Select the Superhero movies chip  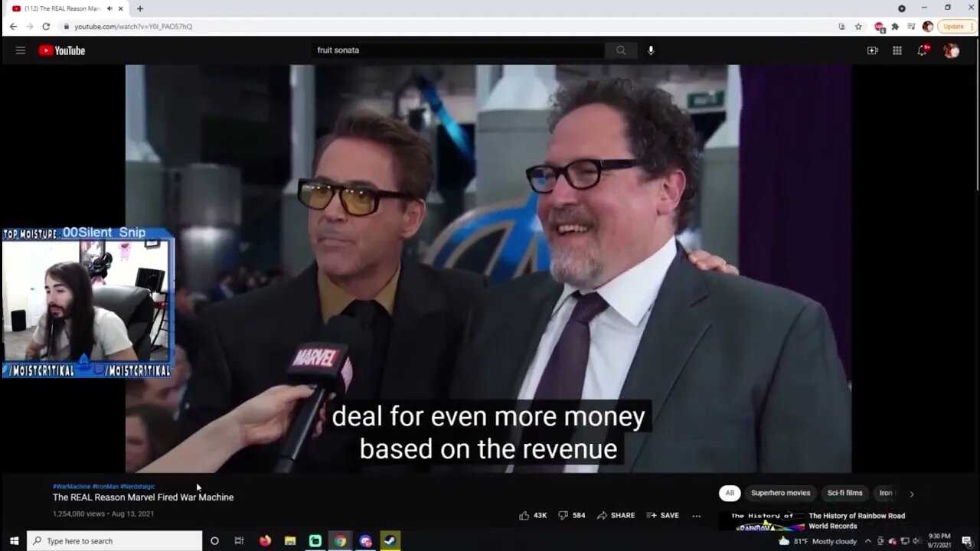pos(780,494)
